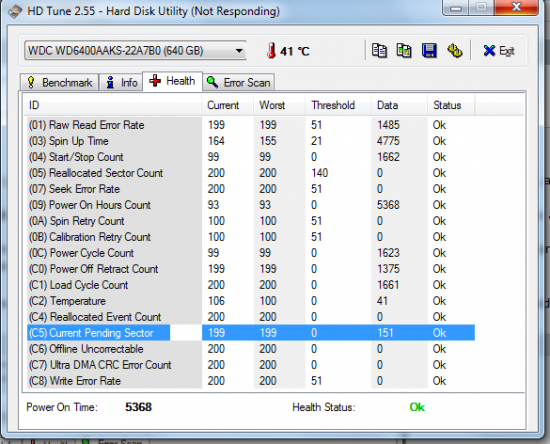Viewport: 550px width, 444px height.
Task: Click the highlighted (C5) Current Pending Sector row
Action: (x=251, y=333)
